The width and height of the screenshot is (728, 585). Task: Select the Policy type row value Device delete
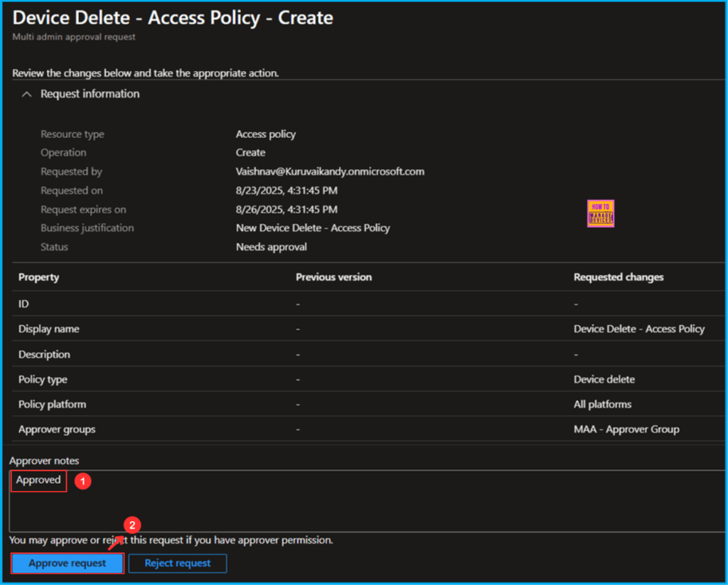coord(605,379)
